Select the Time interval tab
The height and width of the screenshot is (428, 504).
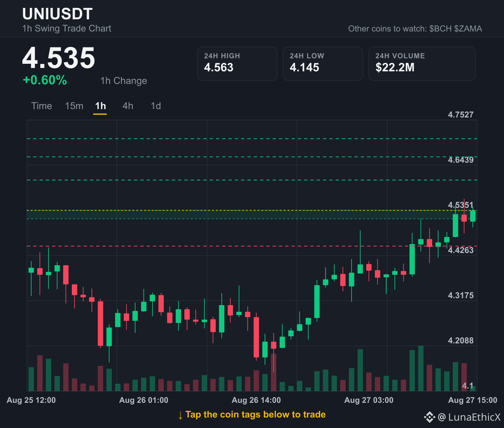click(42, 106)
